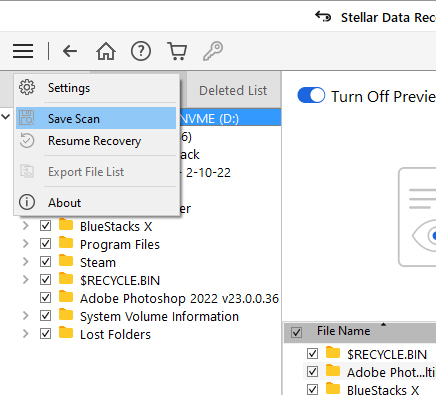
Task: Click the $RECYCLE.BIN folder icon in file list
Action: point(333,353)
